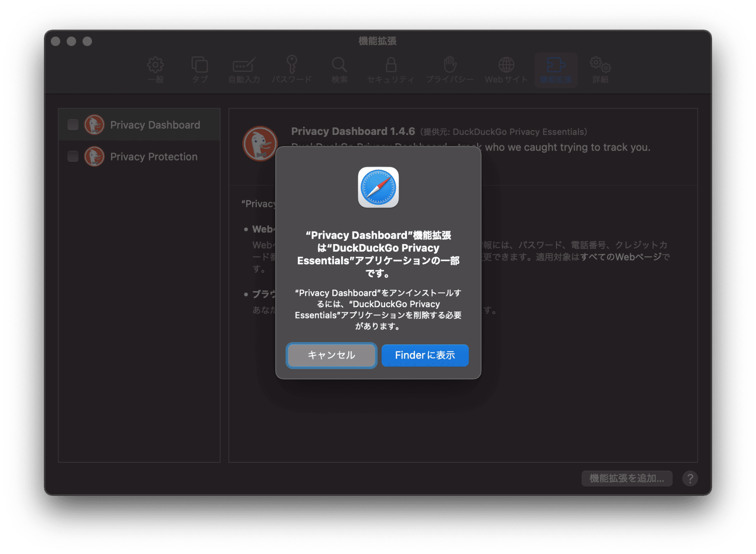
Task: Click 機能拡張を追加... button
Action: click(x=627, y=478)
